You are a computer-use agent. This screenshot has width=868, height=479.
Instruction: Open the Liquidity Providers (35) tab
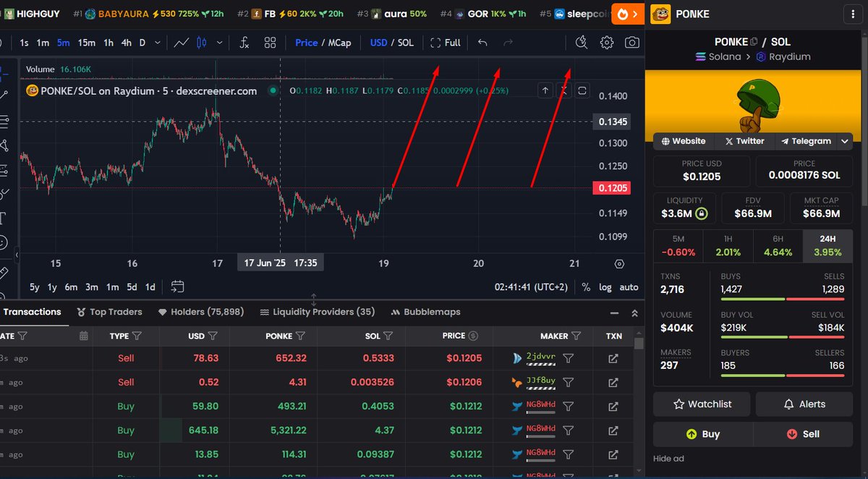tap(317, 312)
